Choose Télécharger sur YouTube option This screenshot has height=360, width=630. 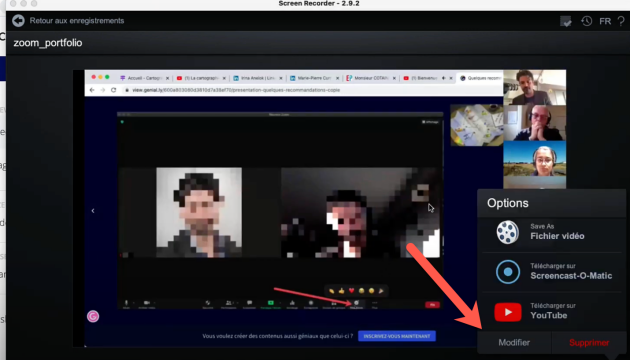tap(552, 311)
